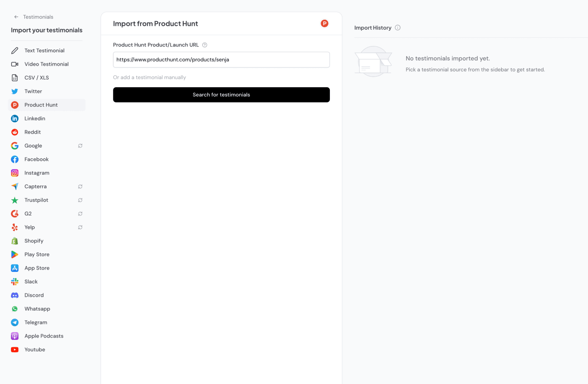
Task: Click the Product Hunt badge in panel header
Action: [324, 23]
